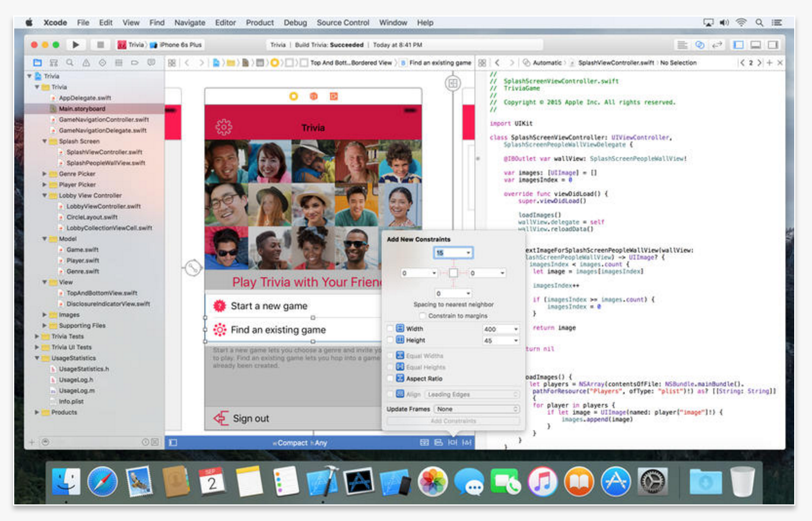The image size is (812, 521).
Task: Check the Equal Widths checkbox
Action: tap(390, 355)
